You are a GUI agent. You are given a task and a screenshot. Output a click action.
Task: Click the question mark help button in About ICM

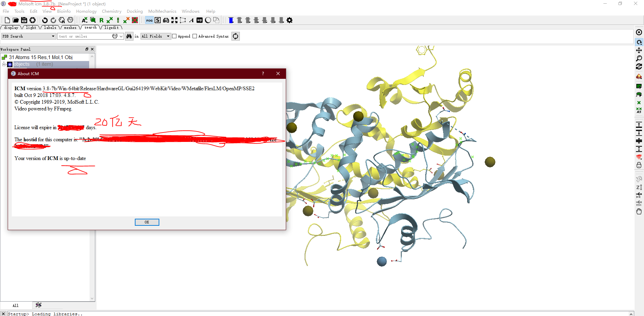(263, 73)
